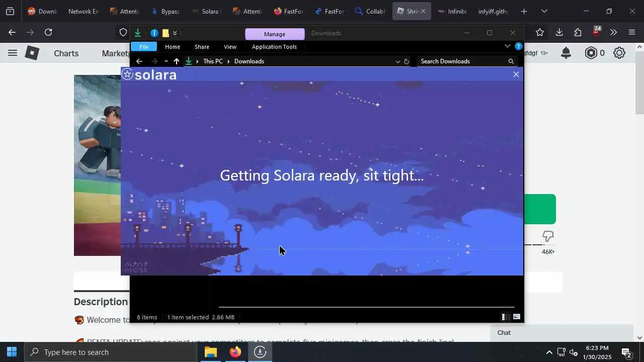Click the taskbar search box

point(110,352)
